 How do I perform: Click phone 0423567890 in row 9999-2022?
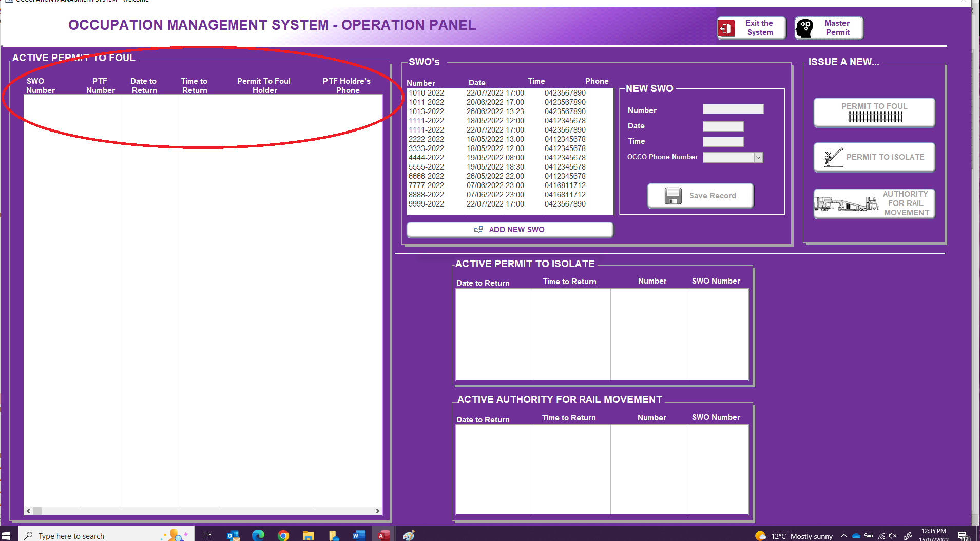pos(565,204)
